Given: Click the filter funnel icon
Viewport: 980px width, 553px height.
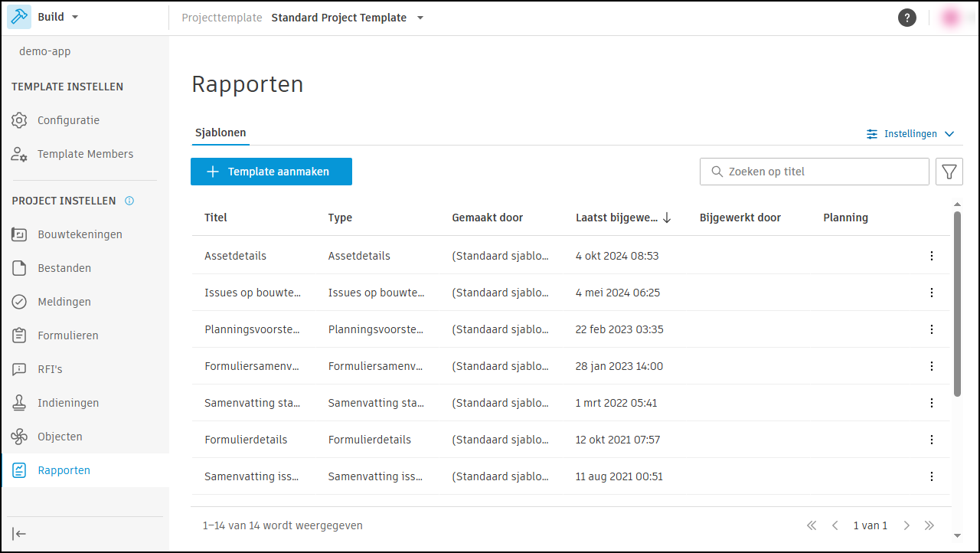Looking at the screenshot, I should (949, 172).
